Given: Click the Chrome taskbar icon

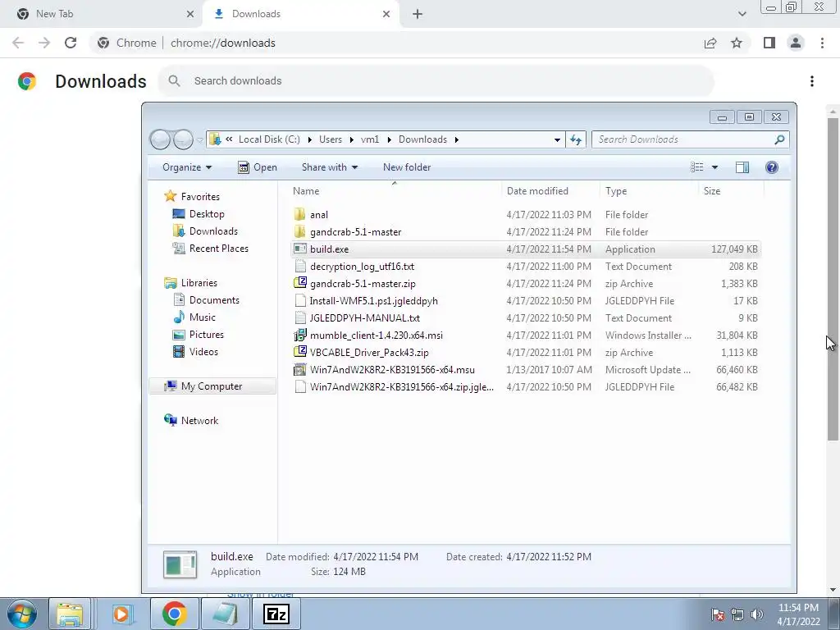Looking at the screenshot, I should 174,614.
